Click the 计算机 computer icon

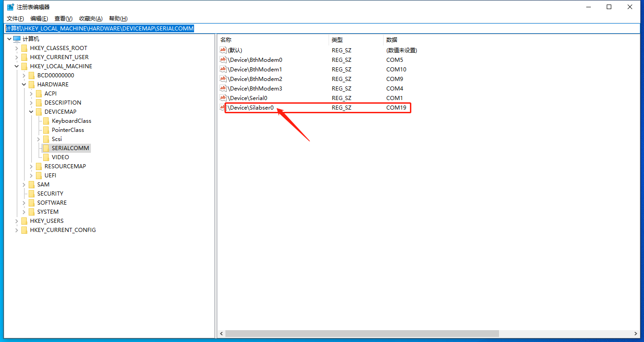pos(17,39)
